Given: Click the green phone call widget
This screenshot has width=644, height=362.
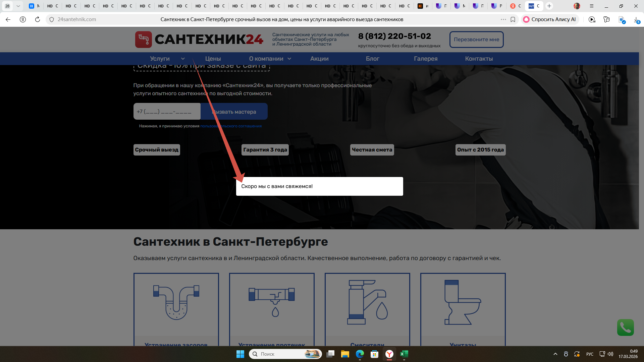Looking at the screenshot, I should 625,327.
